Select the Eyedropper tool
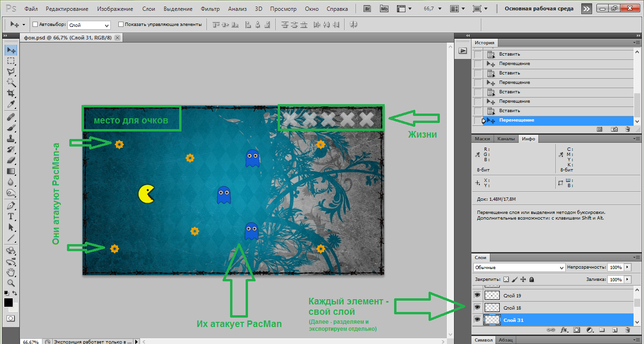Screen dimensions: 644x344 point(11,104)
